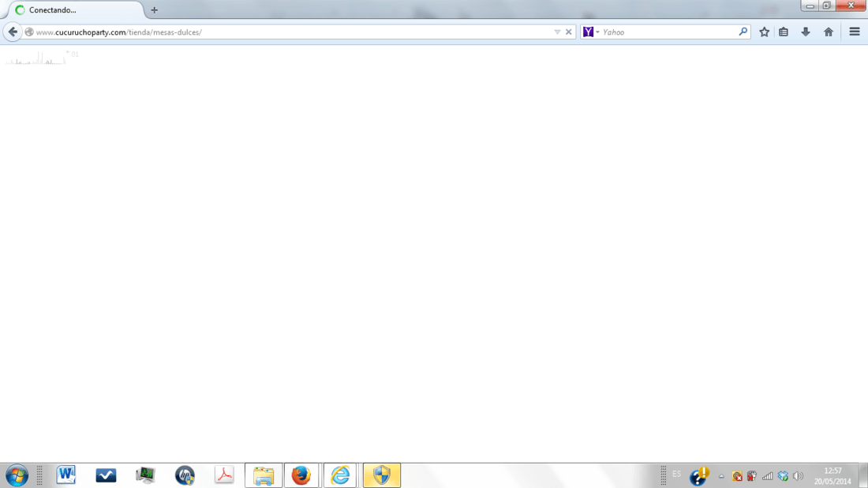This screenshot has width=868, height=488.
Task: Open the Windows Start button
Action: 17,476
